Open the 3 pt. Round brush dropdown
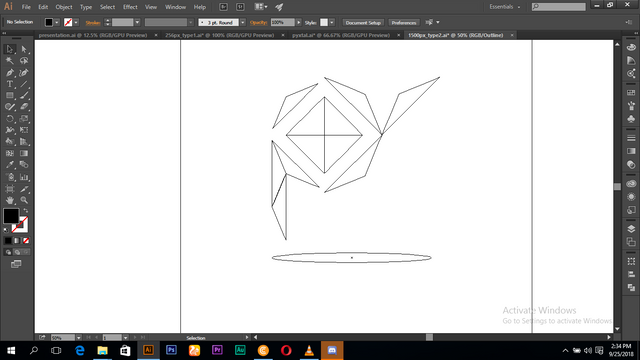The height and width of the screenshot is (360, 640). 242,22
